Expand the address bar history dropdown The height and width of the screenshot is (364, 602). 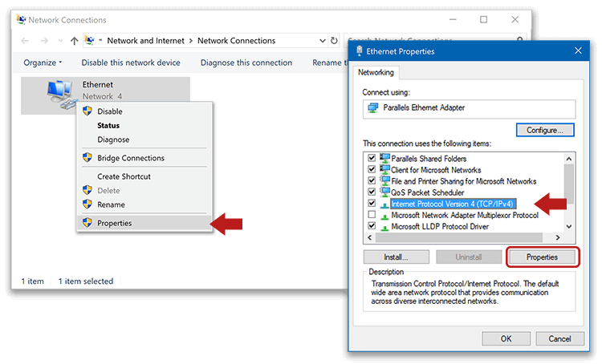point(323,41)
